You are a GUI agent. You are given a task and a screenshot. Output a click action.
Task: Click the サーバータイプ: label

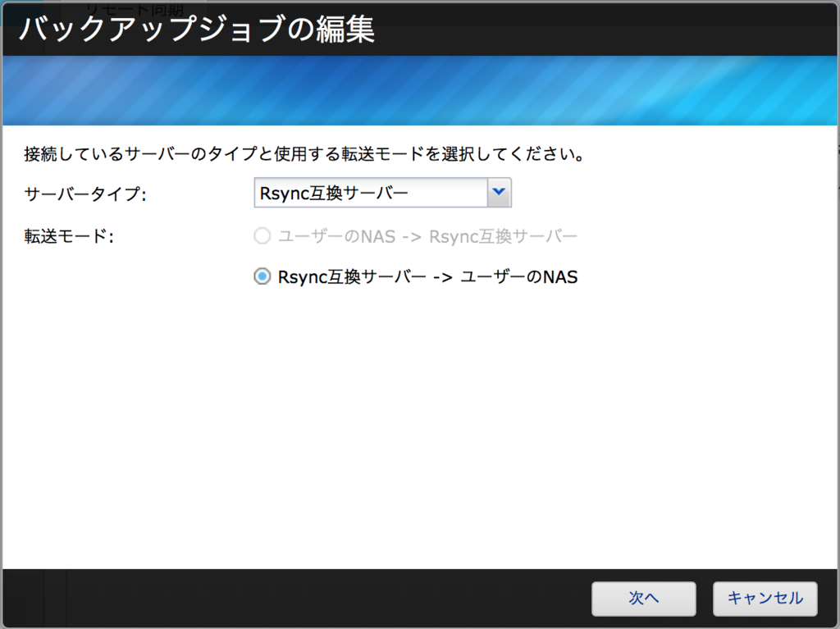point(85,194)
